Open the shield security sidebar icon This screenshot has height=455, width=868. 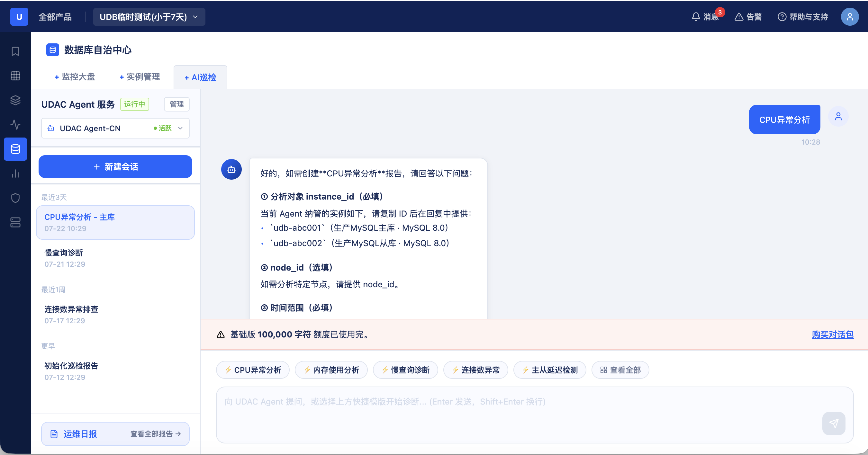[15, 198]
